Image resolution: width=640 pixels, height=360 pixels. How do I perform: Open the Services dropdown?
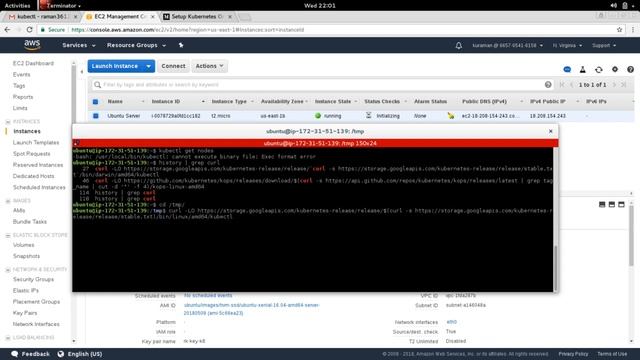coord(79,45)
